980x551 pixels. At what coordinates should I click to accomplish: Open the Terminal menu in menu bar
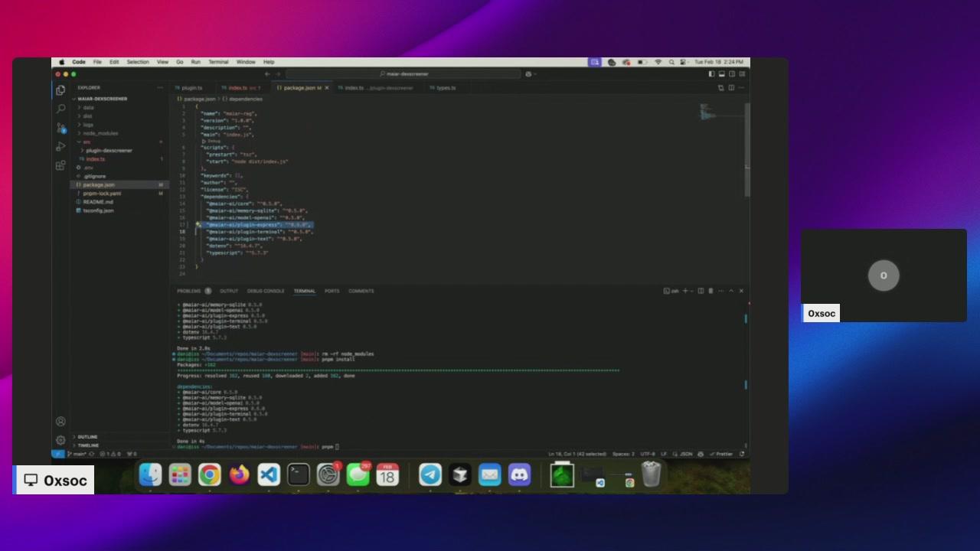coord(218,62)
